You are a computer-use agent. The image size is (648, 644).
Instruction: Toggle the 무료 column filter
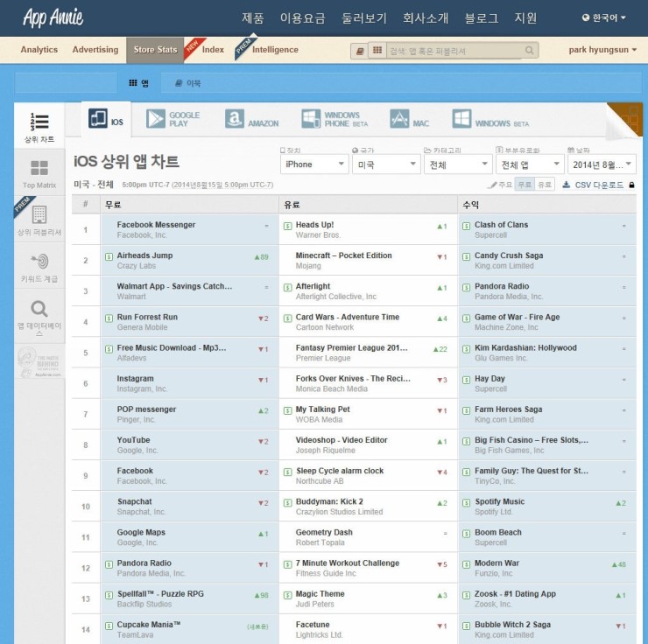coord(525,185)
